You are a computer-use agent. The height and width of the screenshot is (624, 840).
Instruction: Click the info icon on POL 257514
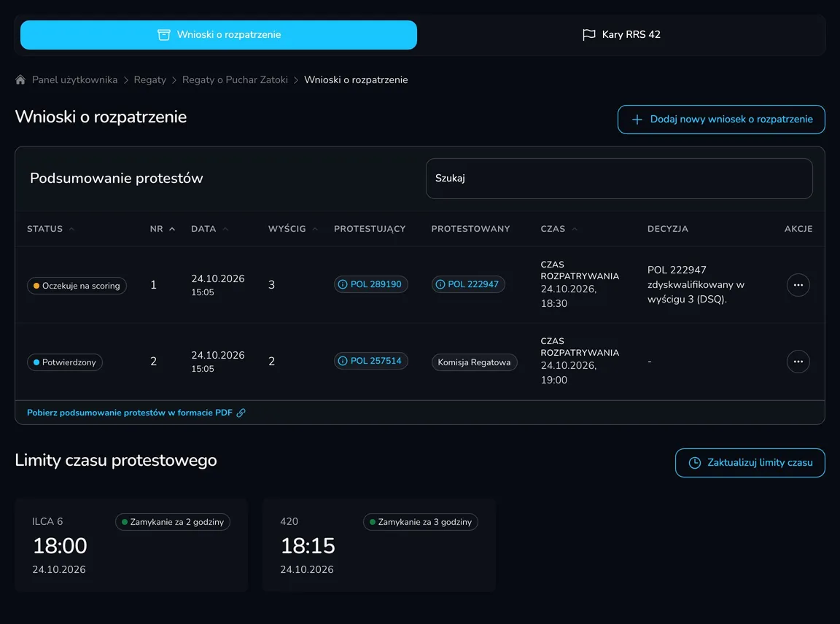click(343, 361)
